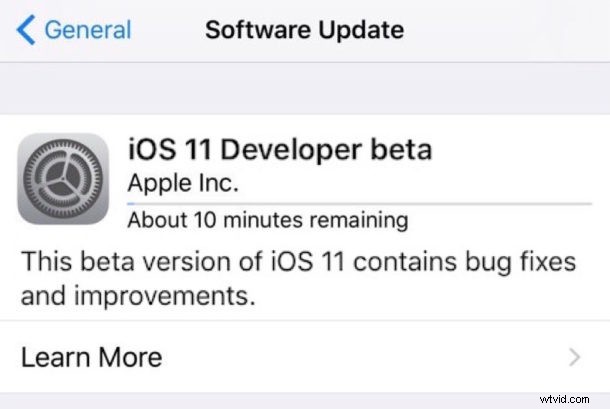Tap the center hub of gear icon
The width and height of the screenshot is (610, 409).
(x=63, y=179)
